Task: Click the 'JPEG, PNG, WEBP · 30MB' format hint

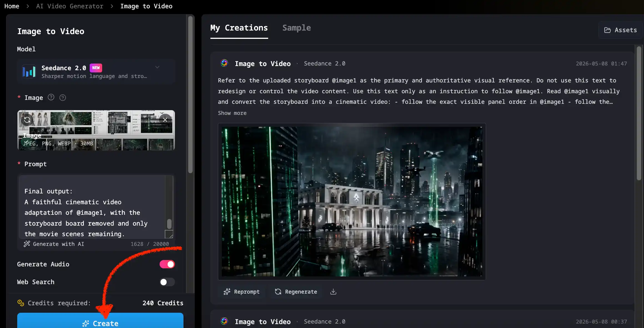Action: tap(58, 143)
